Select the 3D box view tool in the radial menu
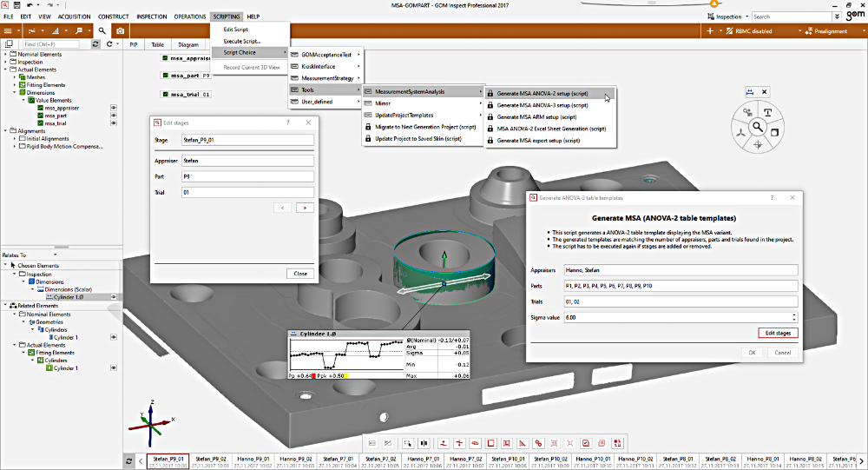Viewport: 868px width, 470px height. (774, 132)
